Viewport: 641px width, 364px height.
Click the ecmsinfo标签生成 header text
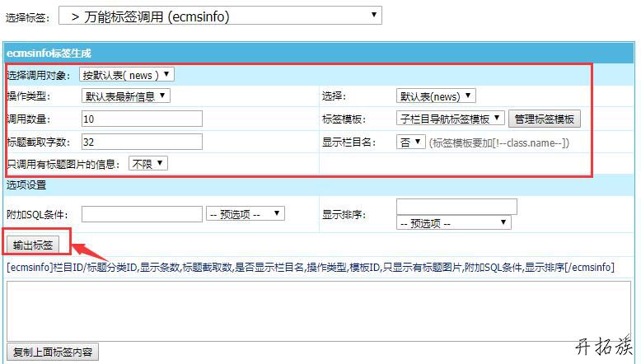coord(49,53)
